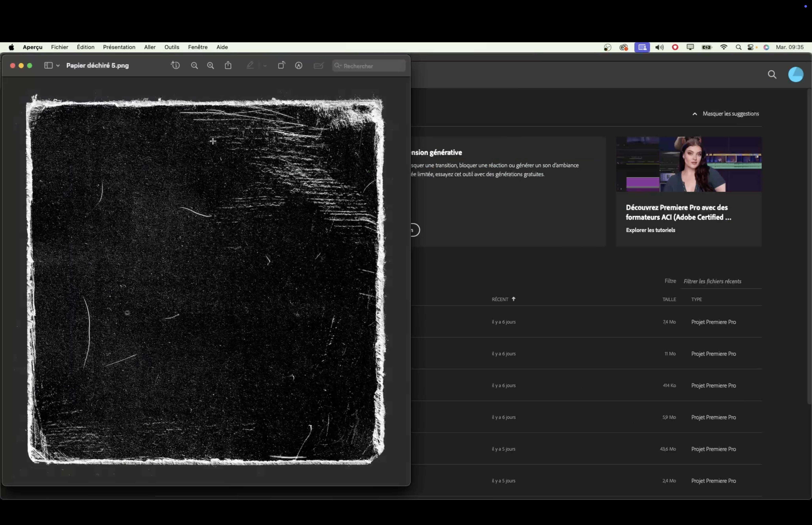The image size is (812, 525).
Task: Open the Outils menu
Action: tap(171, 47)
